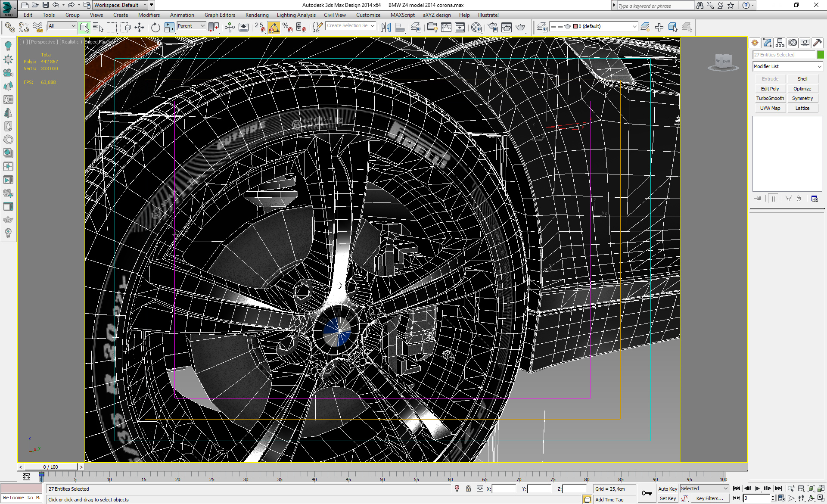Switch to the Utilities command panel tab
Image resolution: width=827 pixels, height=504 pixels.
pos(818,43)
